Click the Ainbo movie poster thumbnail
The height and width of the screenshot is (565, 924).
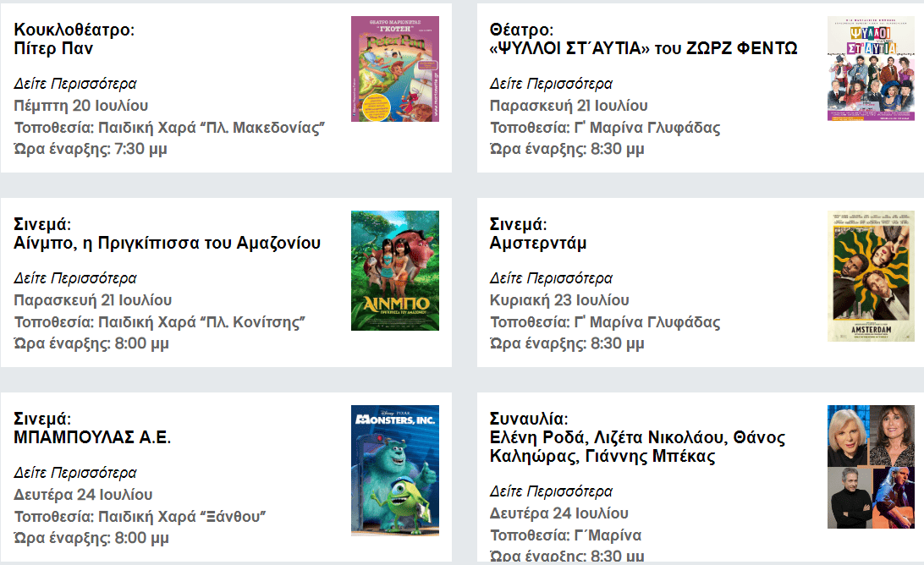394,270
